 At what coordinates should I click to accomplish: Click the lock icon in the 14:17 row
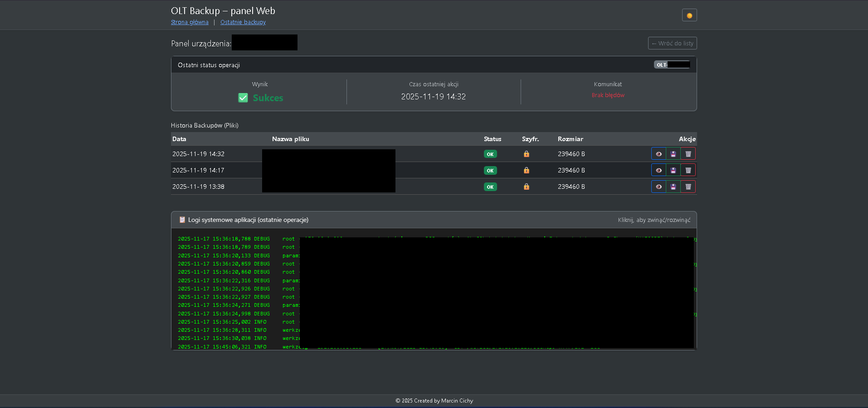pos(527,170)
